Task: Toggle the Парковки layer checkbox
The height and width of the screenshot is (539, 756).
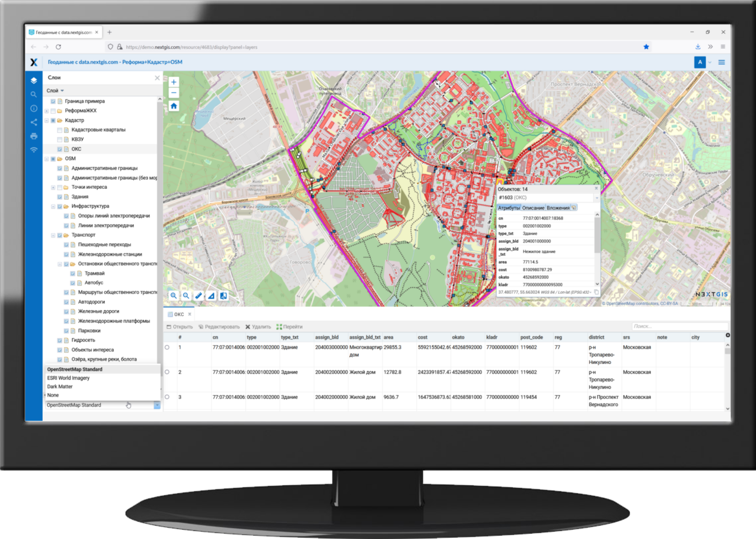Action: 66,331
